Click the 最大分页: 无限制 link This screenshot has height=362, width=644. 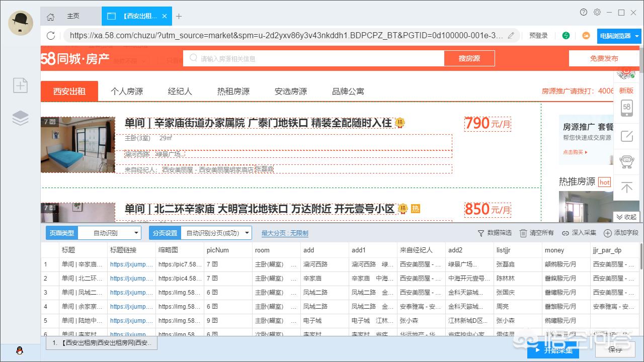[285, 233]
